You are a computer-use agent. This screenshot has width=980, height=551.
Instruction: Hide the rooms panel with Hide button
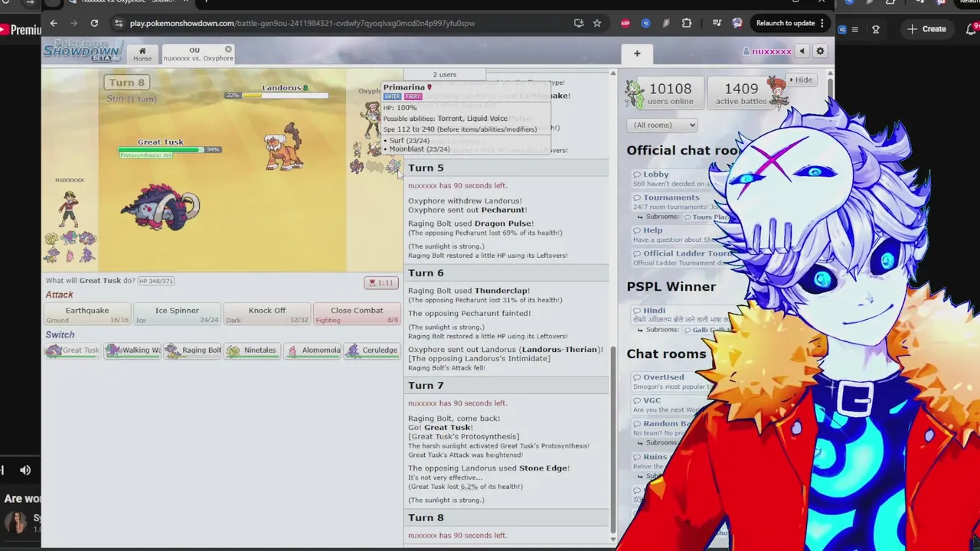click(801, 80)
